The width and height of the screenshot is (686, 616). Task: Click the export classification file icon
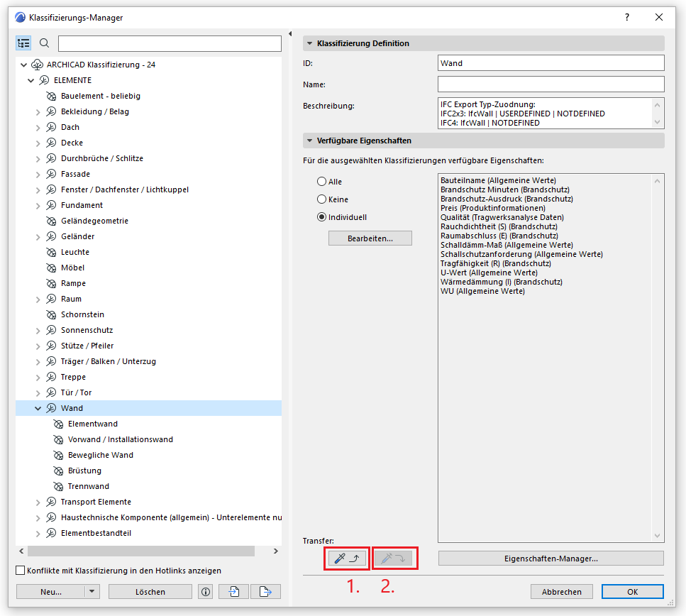pyautogui.click(x=266, y=591)
